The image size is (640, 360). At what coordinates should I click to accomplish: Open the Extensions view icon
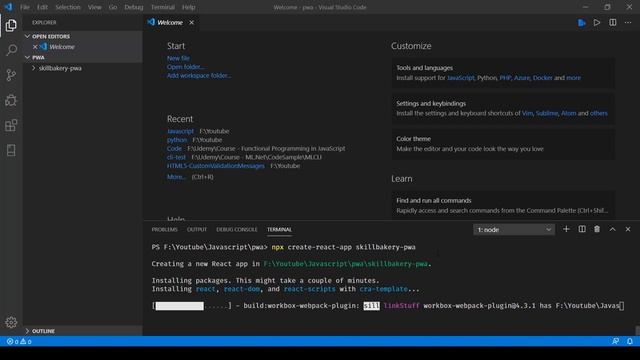11,125
